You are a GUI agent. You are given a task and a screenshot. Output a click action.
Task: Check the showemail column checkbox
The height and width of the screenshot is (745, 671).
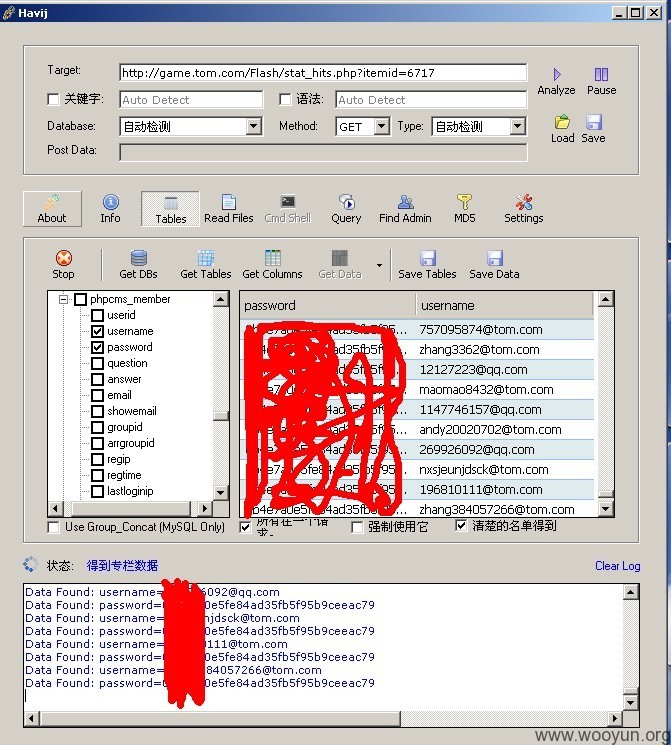pyautogui.click(x=97, y=411)
